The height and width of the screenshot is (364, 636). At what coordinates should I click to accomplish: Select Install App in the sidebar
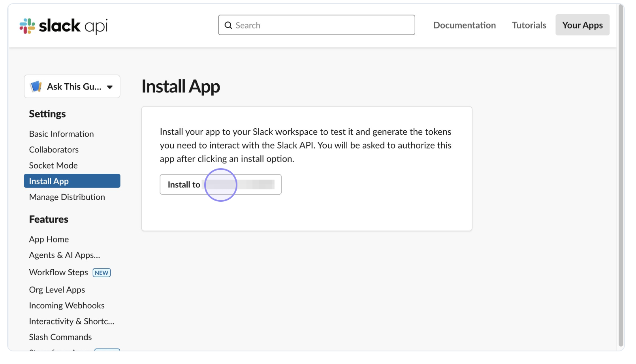pyautogui.click(x=49, y=181)
